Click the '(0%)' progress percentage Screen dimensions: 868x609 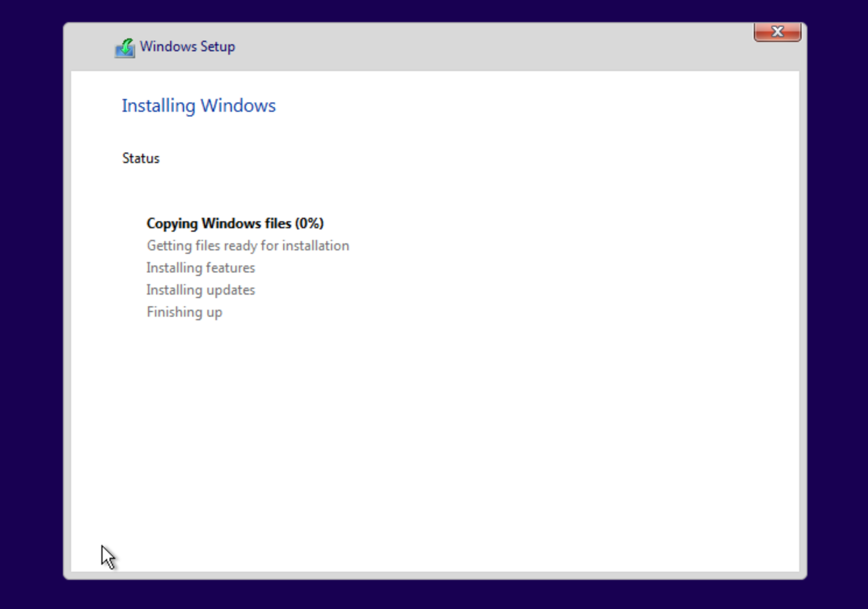[x=309, y=224]
